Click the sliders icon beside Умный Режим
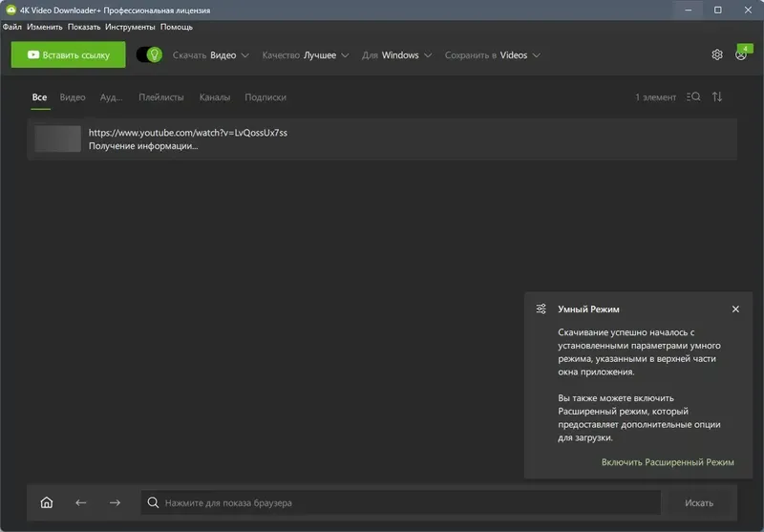The image size is (764, 532). click(x=541, y=309)
